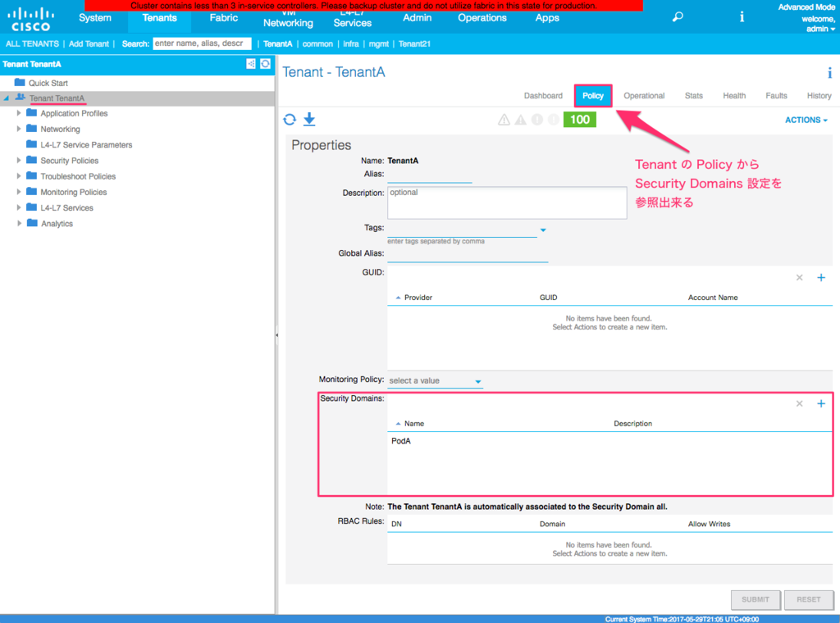
Task: Click the Add Tenant link
Action: [89, 44]
